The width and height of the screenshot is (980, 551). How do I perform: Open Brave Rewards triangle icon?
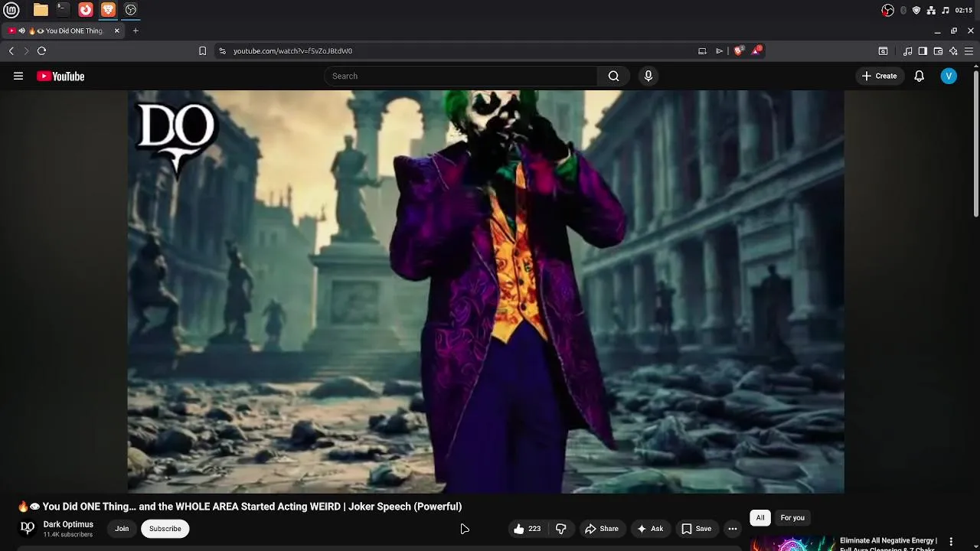point(756,51)
